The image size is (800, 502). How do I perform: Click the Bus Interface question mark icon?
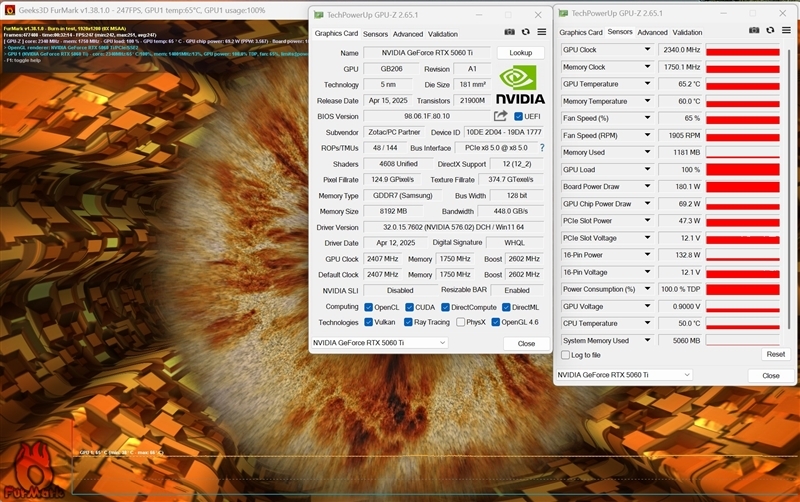(542, 148)
